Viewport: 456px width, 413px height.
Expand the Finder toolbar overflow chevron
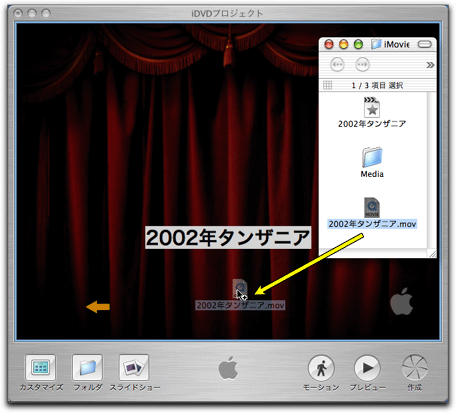[430, 65]
